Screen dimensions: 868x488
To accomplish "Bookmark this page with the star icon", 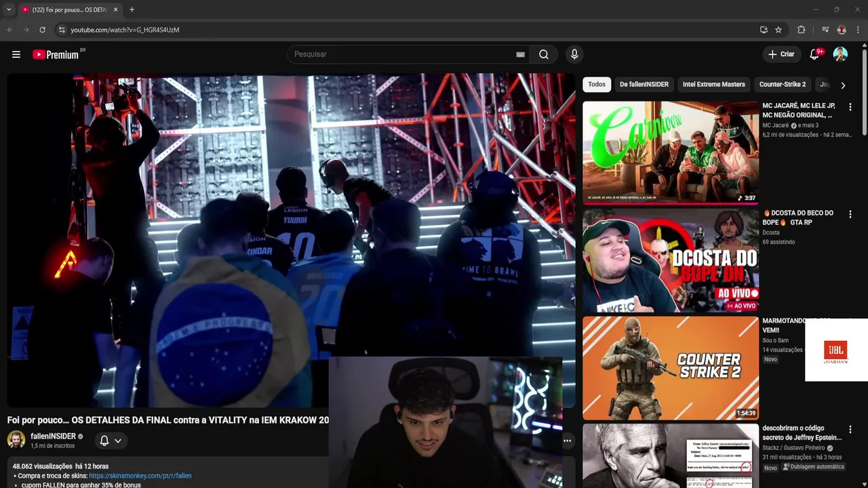I will click(x=778, y=30).
